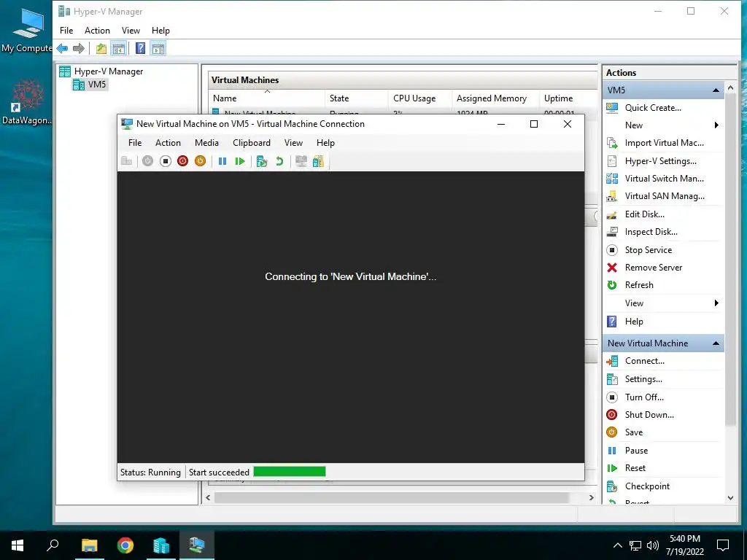Open File menu in Hyper-V Manager
This screenshot has height=560, width=747.
click(66, 31)
